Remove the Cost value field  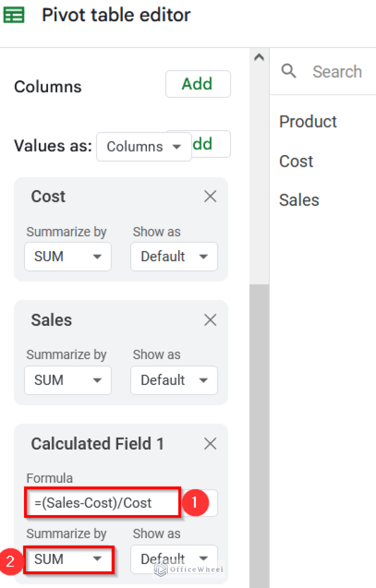click(210, 196)
